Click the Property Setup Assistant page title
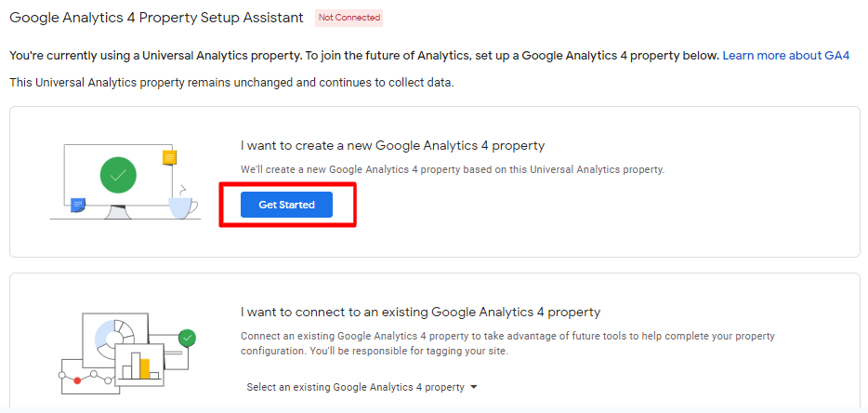This screenshot has width=868, height=413. click(x=156, y=18)
